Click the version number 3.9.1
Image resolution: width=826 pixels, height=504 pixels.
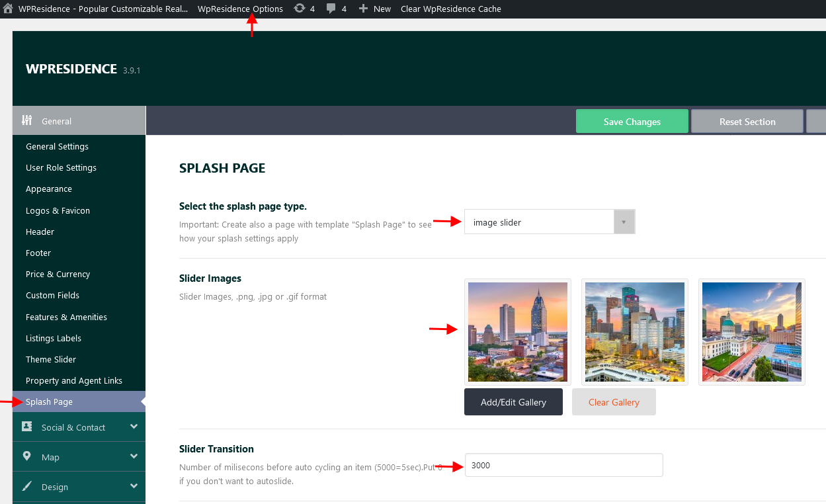pyautogui.click(x=132, y=70)
